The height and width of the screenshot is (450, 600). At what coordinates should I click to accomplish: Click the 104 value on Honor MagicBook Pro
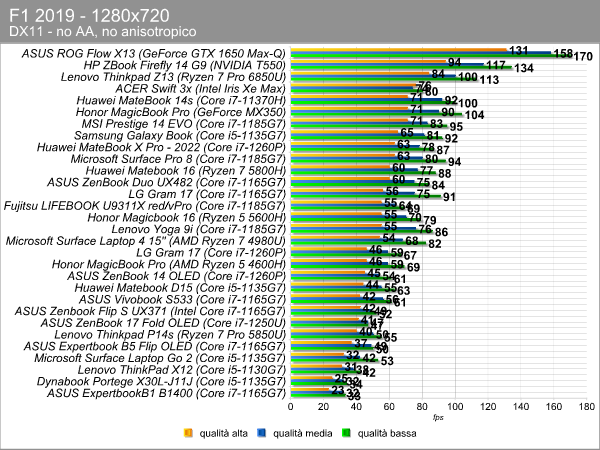474,115
